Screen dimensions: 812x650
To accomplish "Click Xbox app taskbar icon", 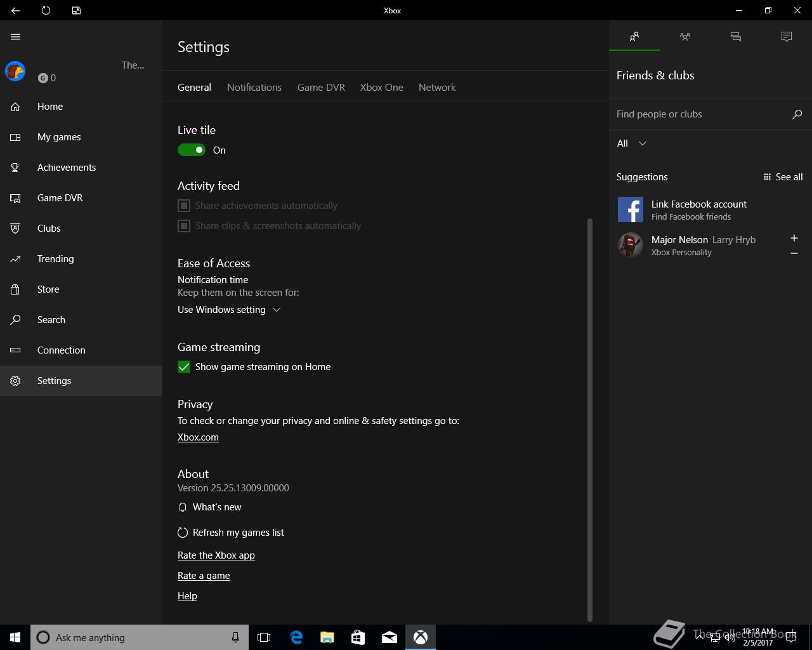I will coord(421,637).
